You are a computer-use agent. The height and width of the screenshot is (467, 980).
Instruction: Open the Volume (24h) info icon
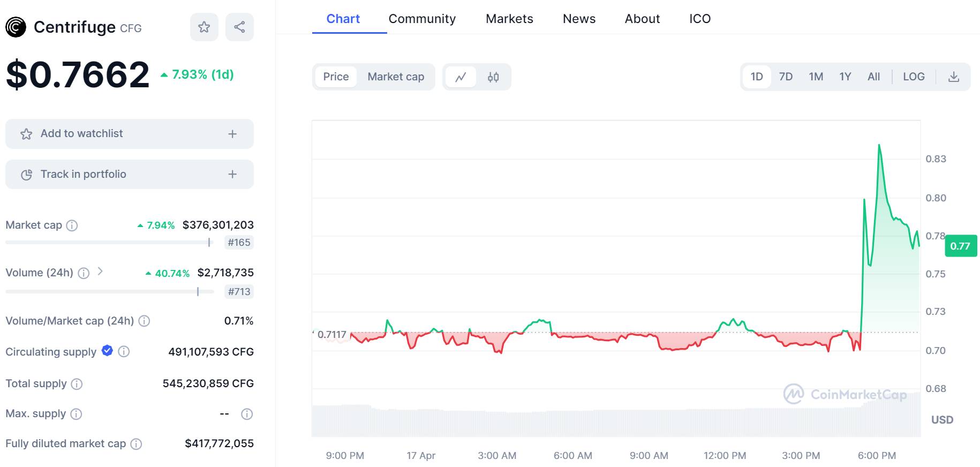point(84,273)
